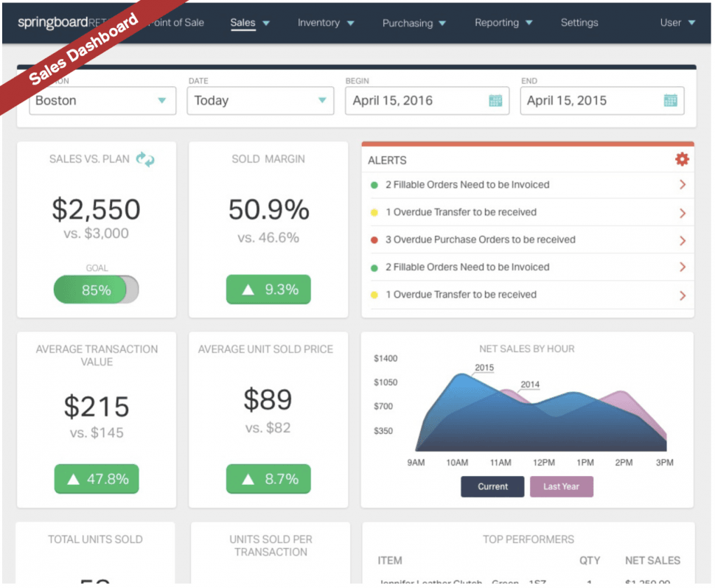Open the Reporting menu
This screenshot has width=715, height=588.
(x=503, y=23)
